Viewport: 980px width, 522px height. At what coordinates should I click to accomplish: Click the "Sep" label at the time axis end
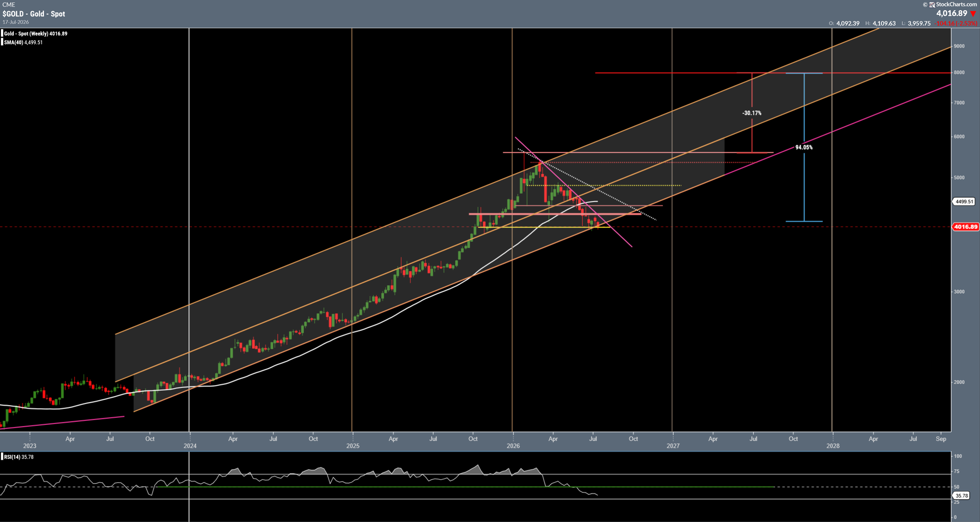(941, 439)
